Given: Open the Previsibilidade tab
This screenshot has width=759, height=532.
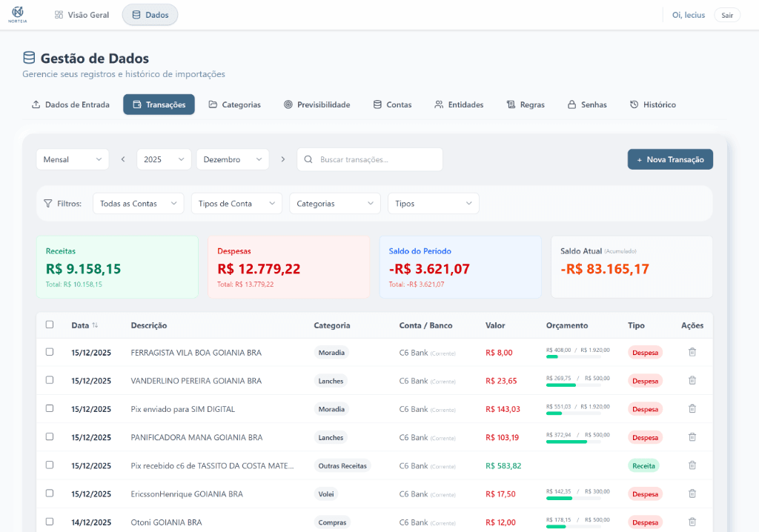Looking at the screenshot, I should pos(316,104).
